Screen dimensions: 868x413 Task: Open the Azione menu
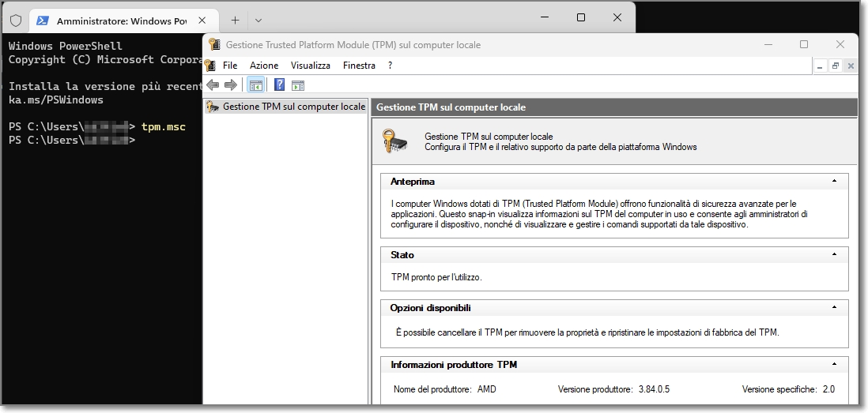pyautogui.click(x=264, y=66)
